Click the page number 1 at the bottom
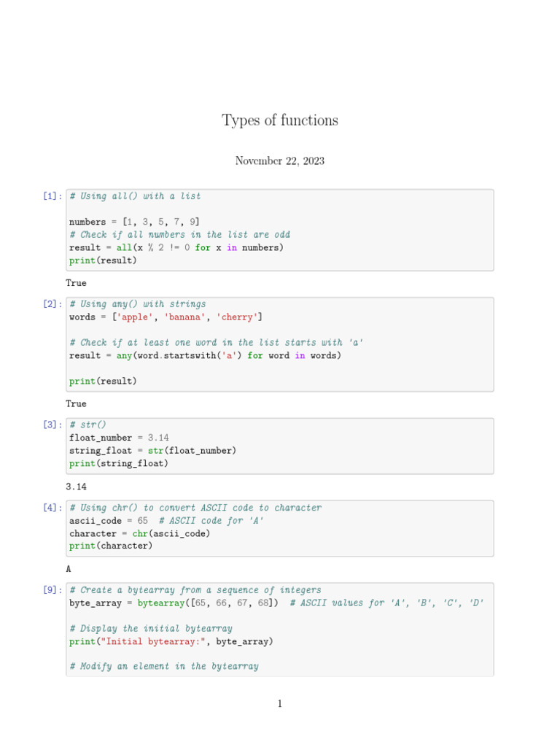Screen dimensions: 560x747 coord(279,704)
